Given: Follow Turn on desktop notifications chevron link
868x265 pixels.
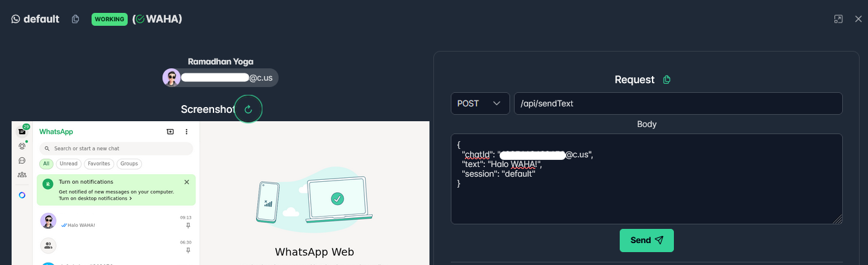Looking at the screenshot, I should point(95,199).
